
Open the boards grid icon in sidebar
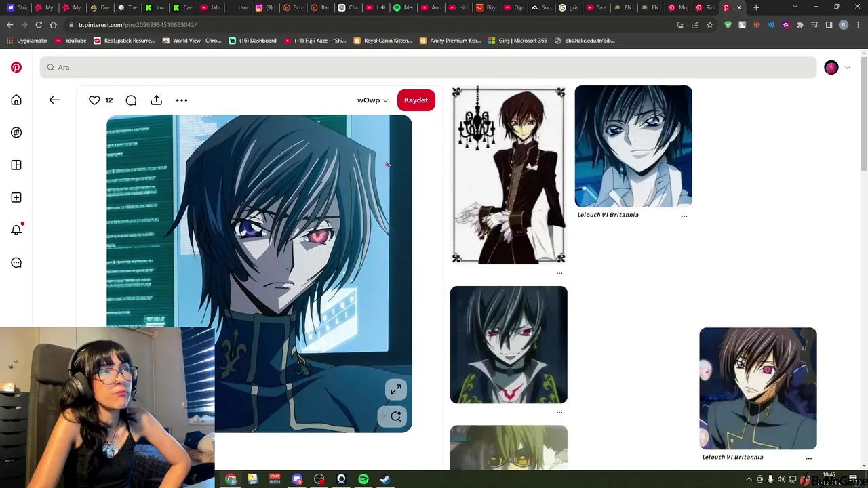coord(16,165)
